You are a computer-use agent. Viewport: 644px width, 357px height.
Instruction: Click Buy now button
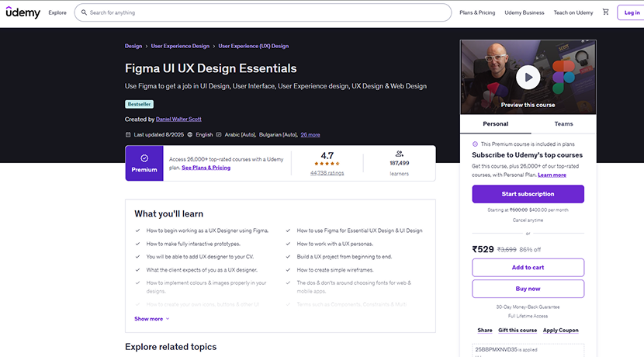pyautogui.click(x=528, y=289)
